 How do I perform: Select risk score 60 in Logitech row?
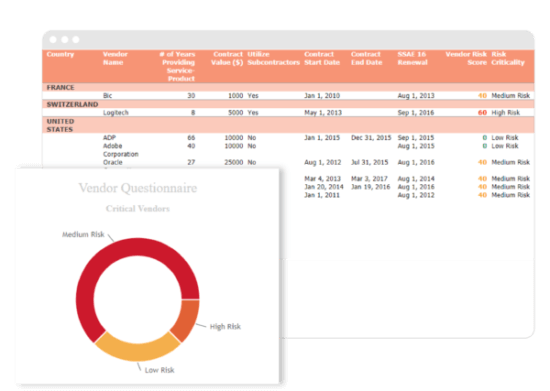(482, 113)
